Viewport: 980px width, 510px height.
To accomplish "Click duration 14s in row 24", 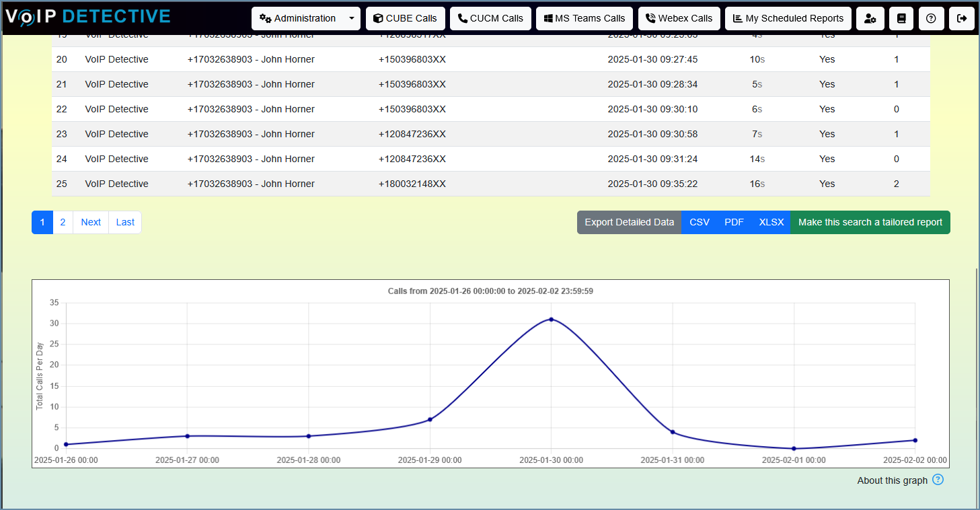I will coord(757,159).
